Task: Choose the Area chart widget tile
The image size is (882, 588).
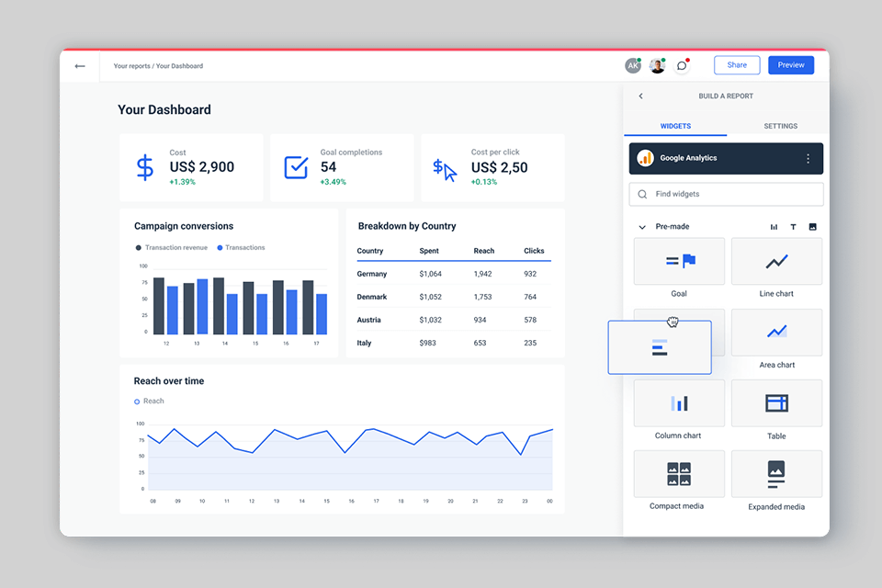Action: pos(776,333)
